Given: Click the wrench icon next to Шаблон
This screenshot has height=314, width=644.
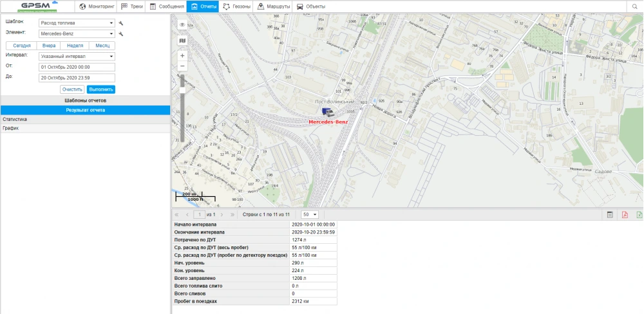Looking at the screenshot, I should 121,23.
